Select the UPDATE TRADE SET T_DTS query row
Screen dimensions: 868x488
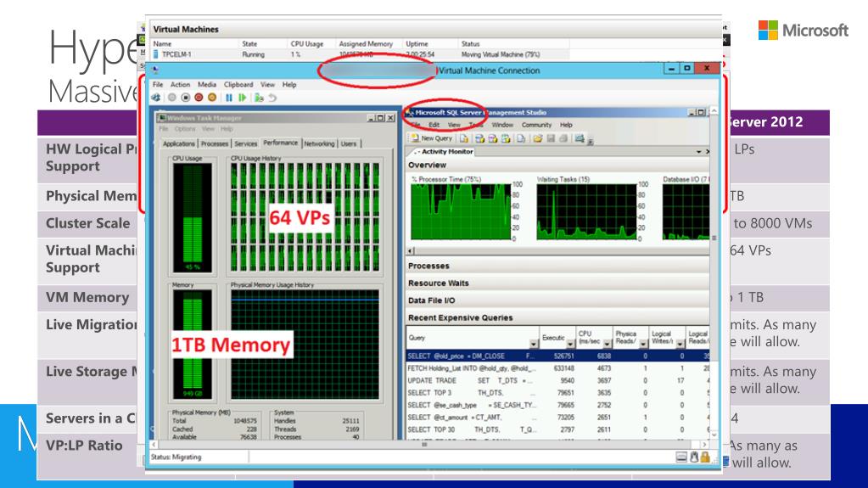[x=558, y=380]
